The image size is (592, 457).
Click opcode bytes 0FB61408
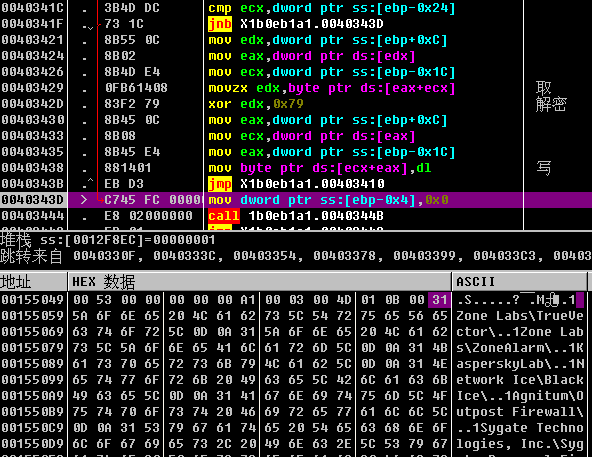136,88
